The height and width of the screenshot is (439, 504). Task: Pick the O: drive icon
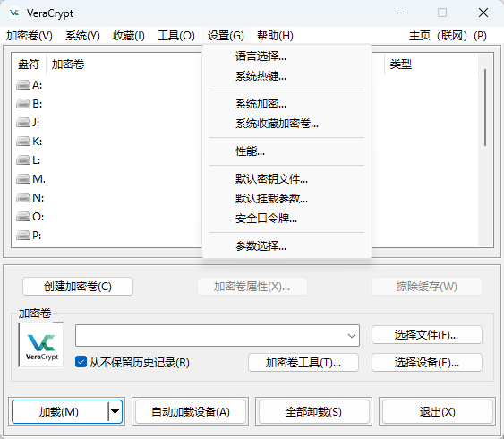click(x=23, y=217)
